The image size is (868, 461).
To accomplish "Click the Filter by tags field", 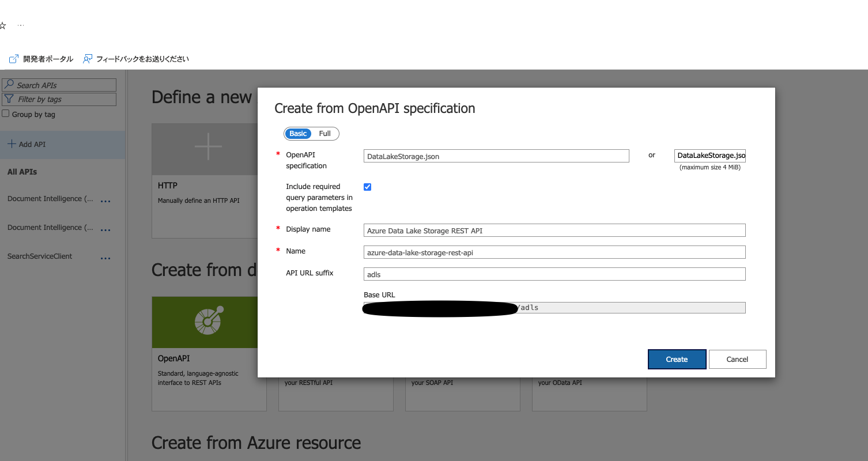I will [x=59, y=99].
